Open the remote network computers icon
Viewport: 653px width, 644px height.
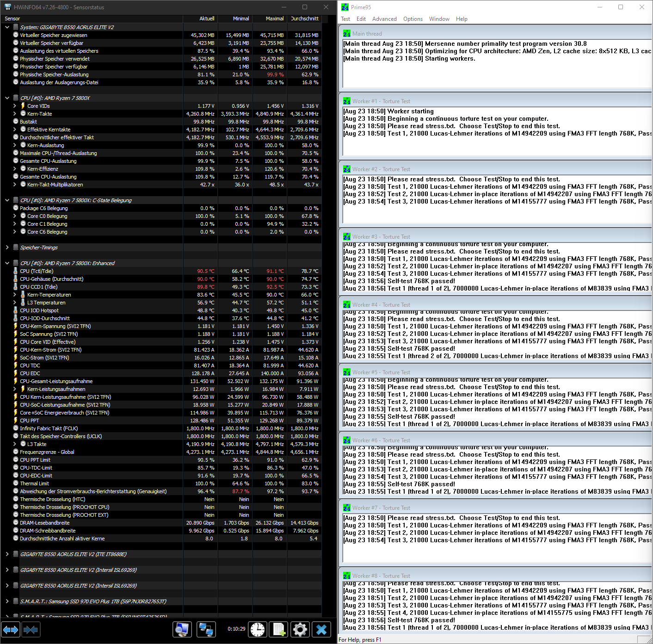[x=205, y=630]
